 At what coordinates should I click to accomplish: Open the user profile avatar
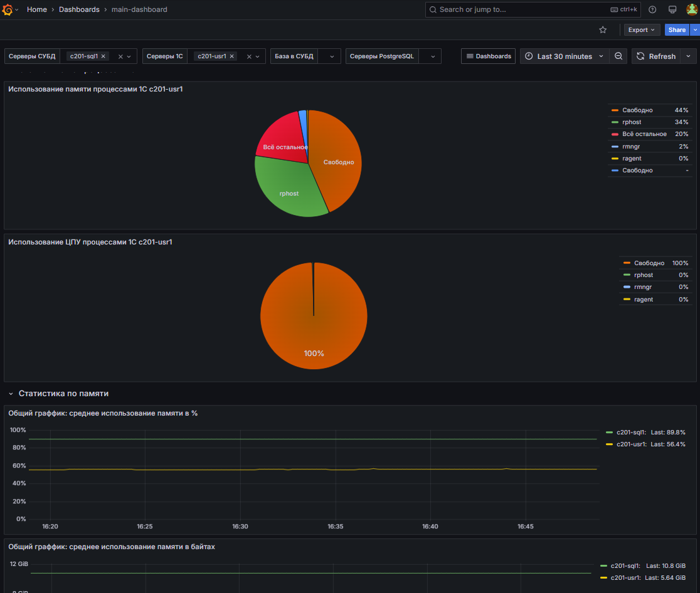coord(691,9)
